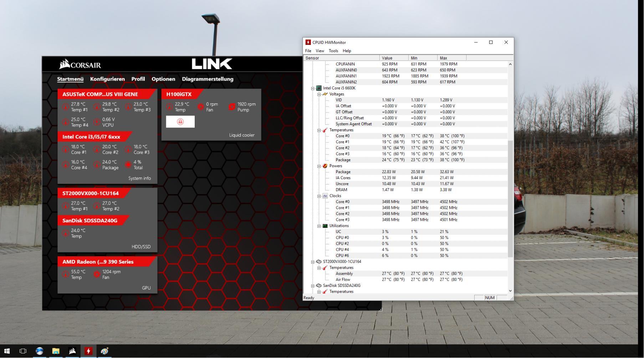Click the Clocks waveform icon
Viewport: 644px width, 358px height.
click(x=325, y=196)
